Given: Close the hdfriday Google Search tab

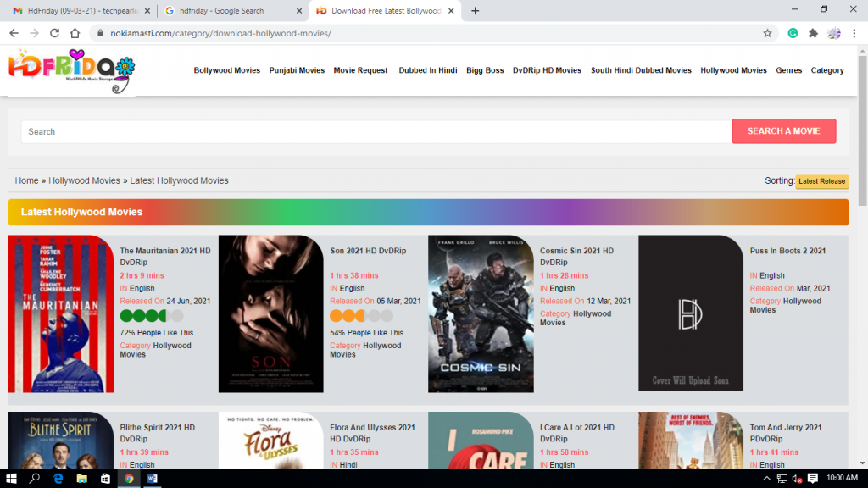Looking at the screenshot, I should tap(299, 10).
